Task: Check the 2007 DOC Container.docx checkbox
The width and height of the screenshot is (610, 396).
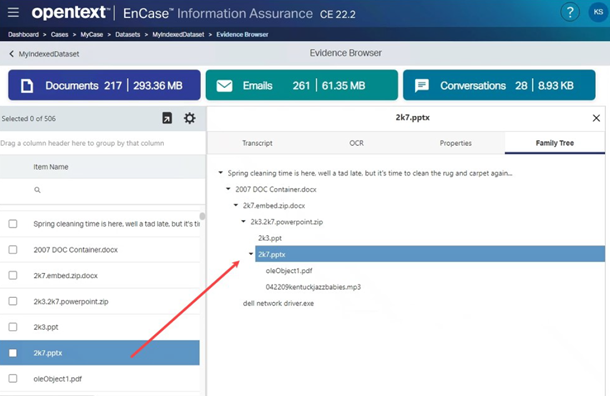Action: coord(13,249)
